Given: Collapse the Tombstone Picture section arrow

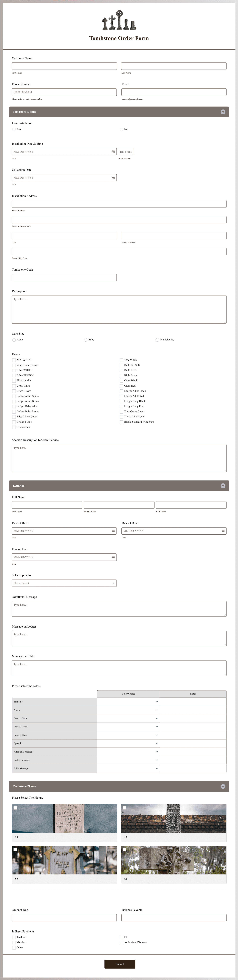Looking at the screenshot, I should tap(223, 786).
